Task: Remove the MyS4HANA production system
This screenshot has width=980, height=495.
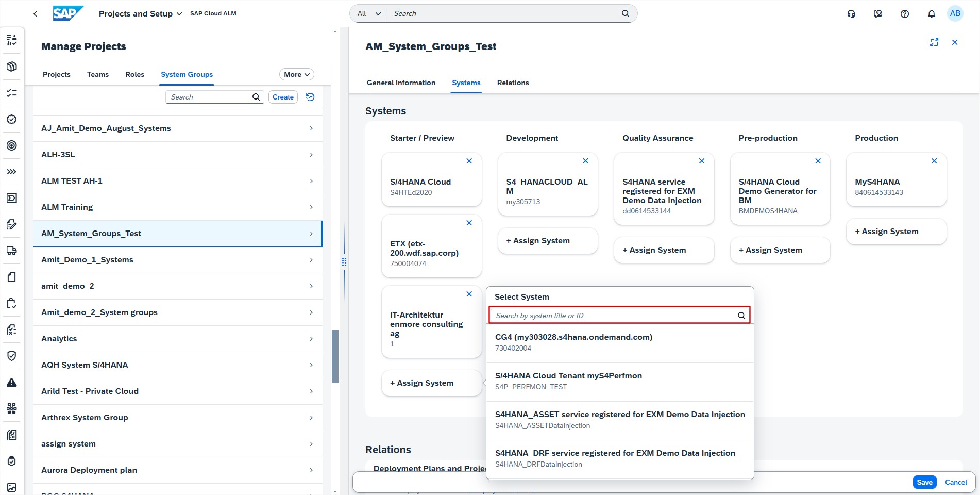Action: point(934,161)
